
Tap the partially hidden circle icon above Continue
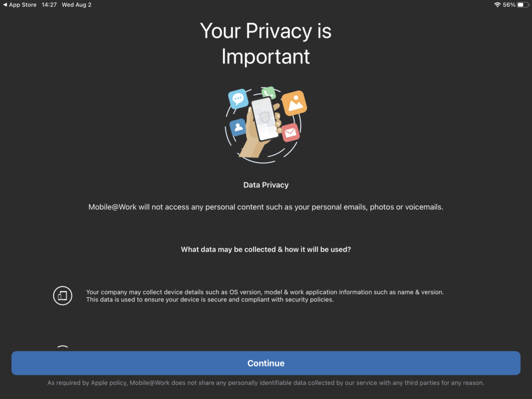62,348
